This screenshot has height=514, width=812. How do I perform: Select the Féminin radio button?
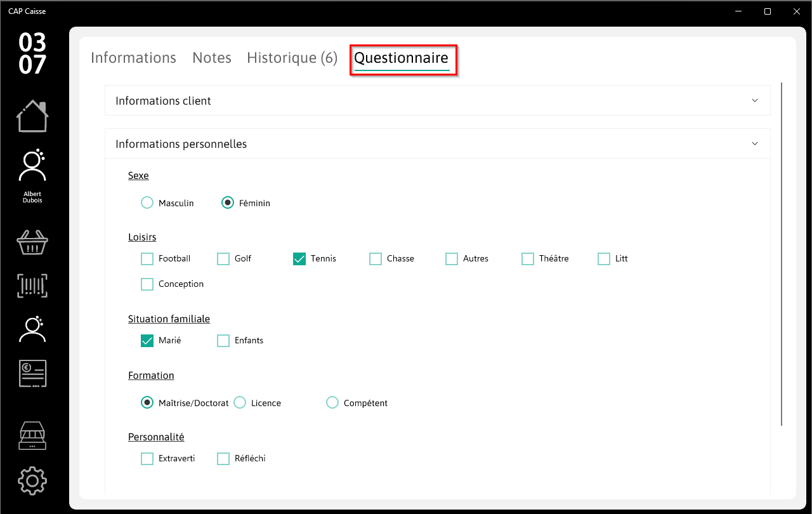228,203
